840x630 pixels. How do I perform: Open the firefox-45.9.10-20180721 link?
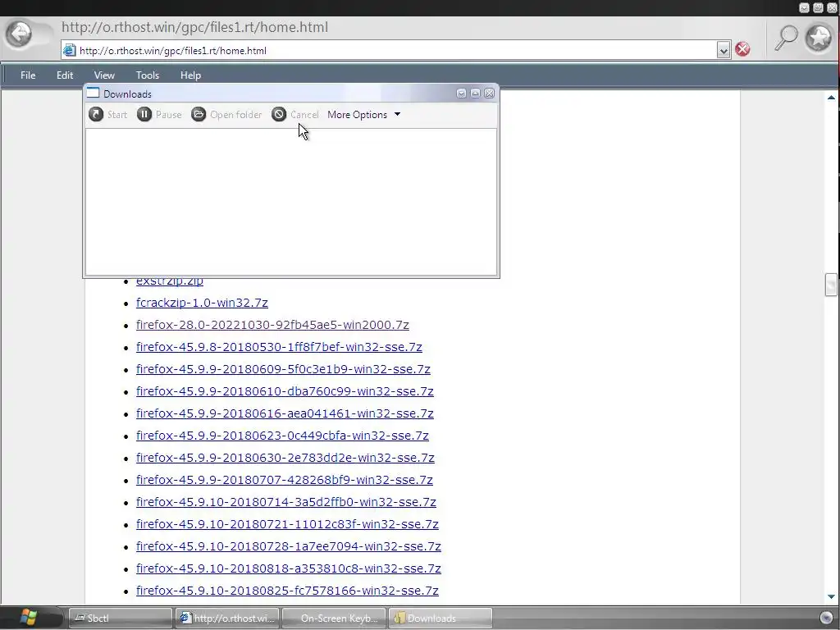tap(287, 524)
